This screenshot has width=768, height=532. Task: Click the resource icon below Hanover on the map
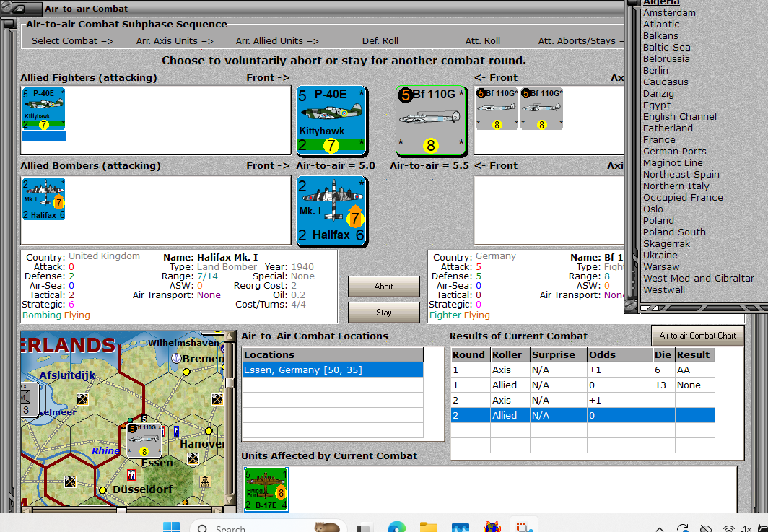pos(193,458)
